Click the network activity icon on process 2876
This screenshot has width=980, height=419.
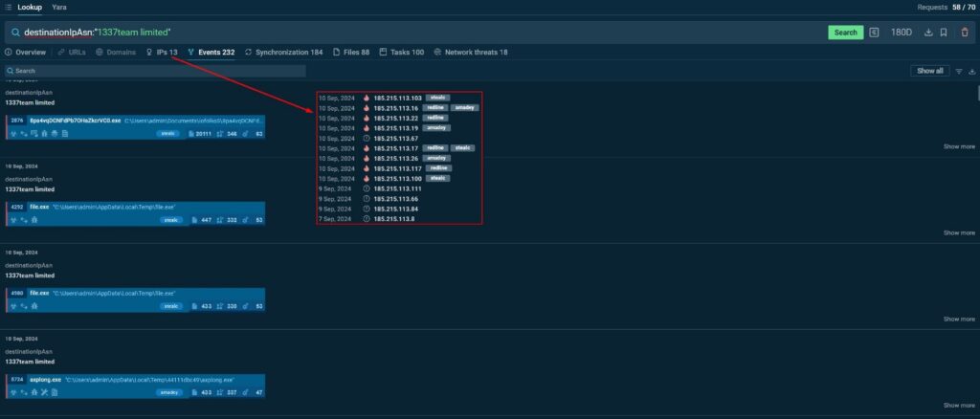pyautogui.click(x=24, y=134)
